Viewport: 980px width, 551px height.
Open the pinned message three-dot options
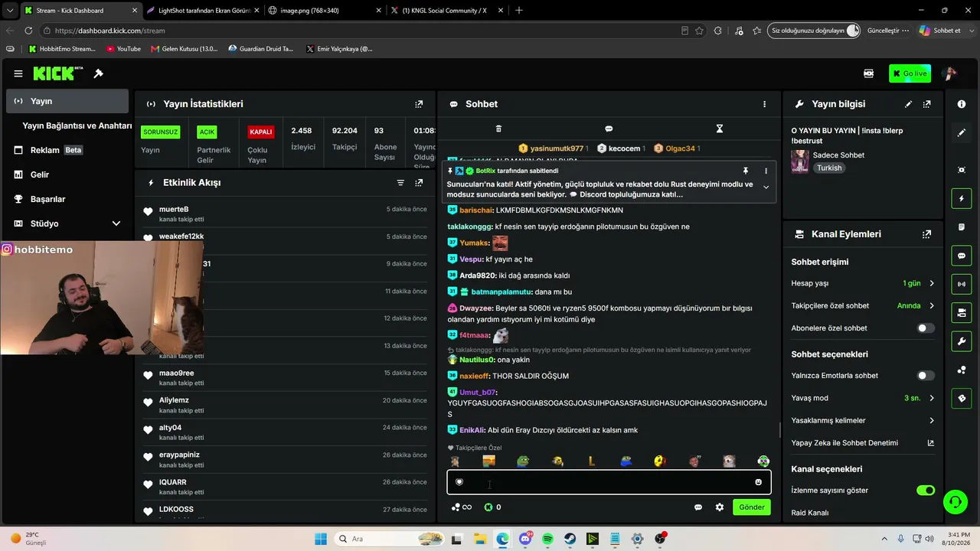(766, 171)
